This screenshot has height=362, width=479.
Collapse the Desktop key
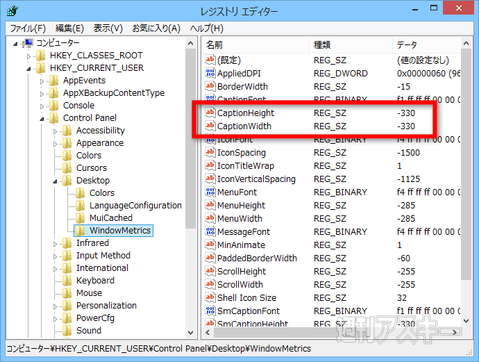tap(55, 181)
